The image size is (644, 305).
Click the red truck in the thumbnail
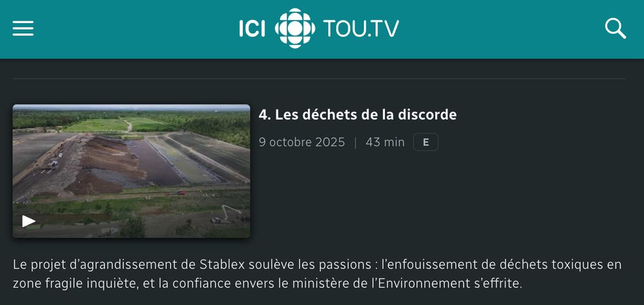click(176, 193)
